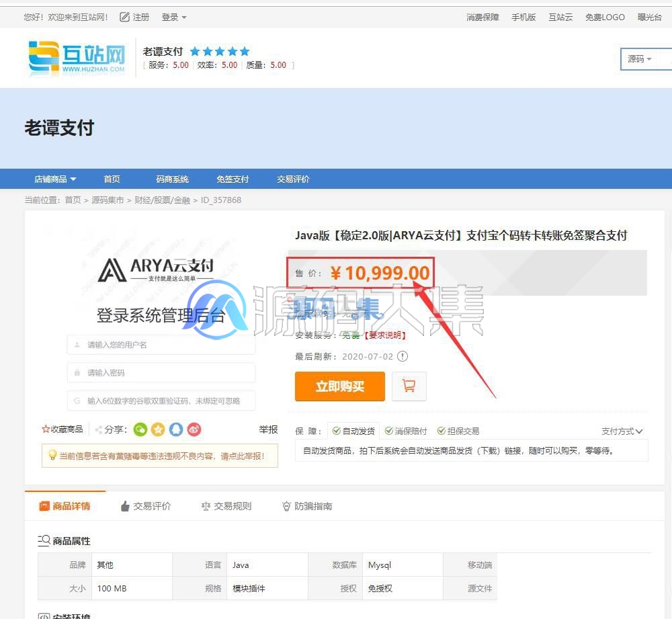Open 曝光台 link
The image size is (672, 619).
click(649, 17)
